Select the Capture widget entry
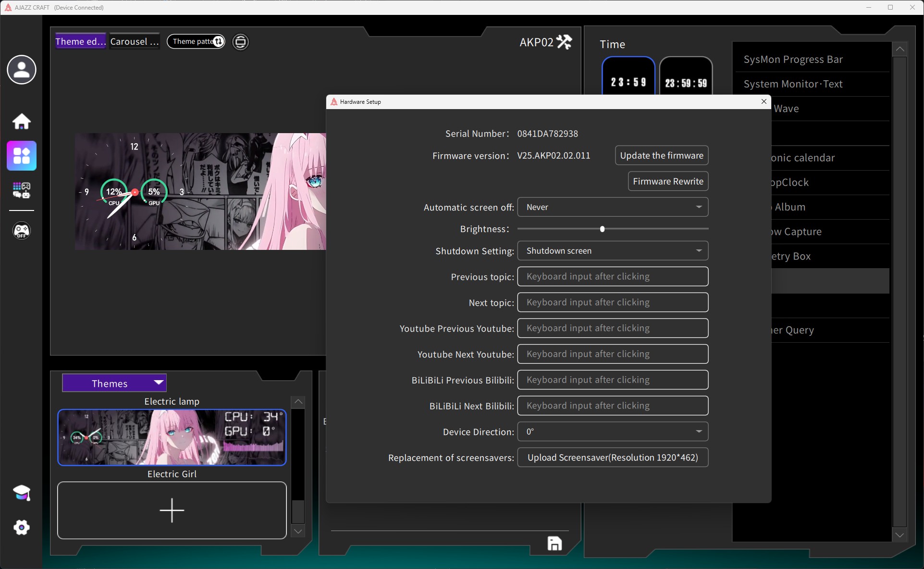This screenshot has height=569, width=924. pyautogui.click(x=830, y=232)
